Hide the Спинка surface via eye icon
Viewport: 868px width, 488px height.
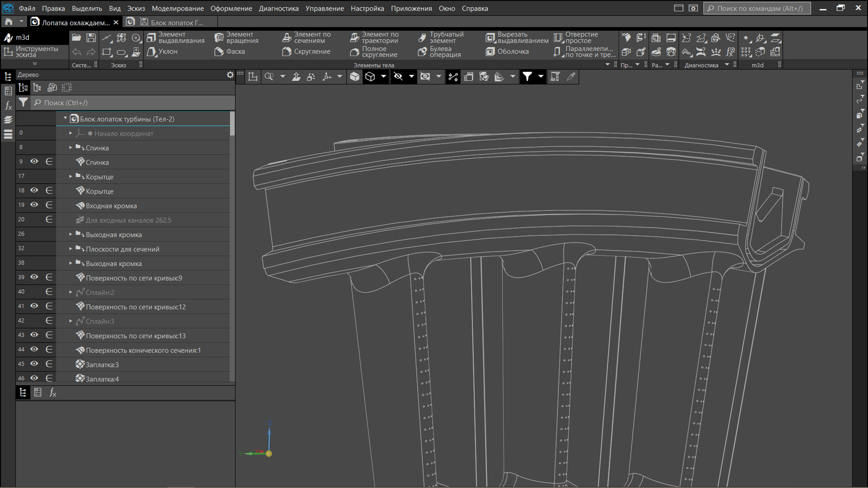[x=34, y=162]
